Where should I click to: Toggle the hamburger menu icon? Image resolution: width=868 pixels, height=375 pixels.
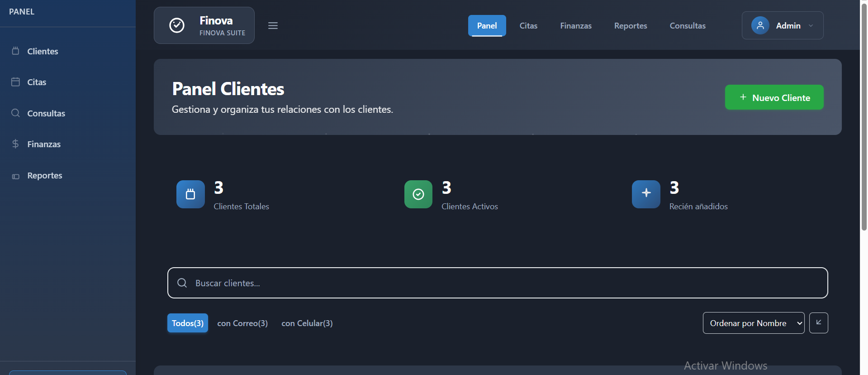273,26
